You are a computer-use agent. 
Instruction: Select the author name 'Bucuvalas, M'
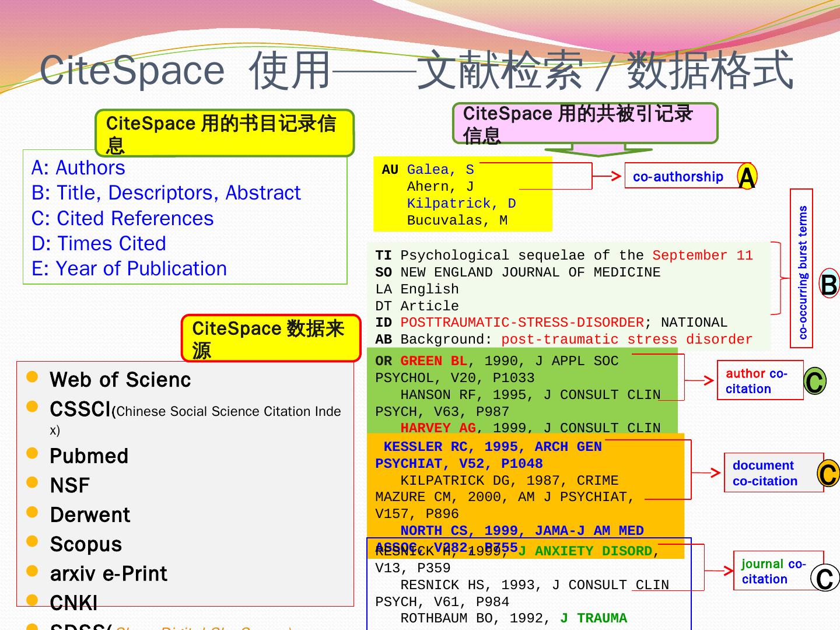[457, 220]
